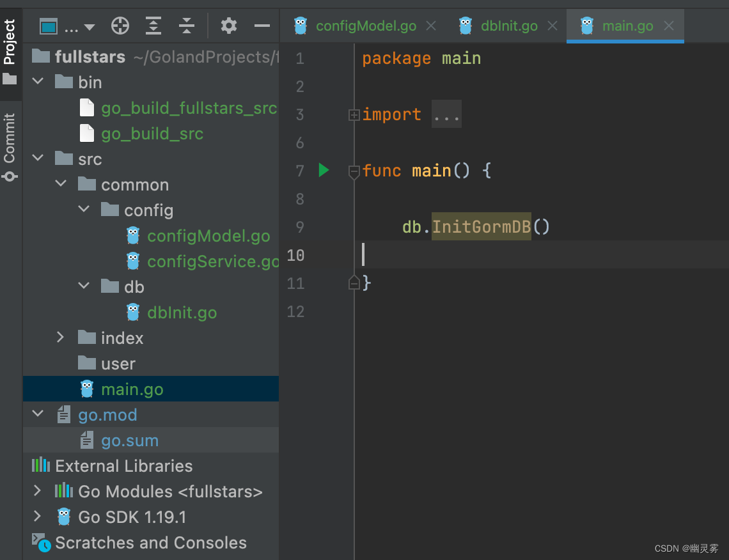
Task: Select the go_build_src file
Action: coord(151,134)
